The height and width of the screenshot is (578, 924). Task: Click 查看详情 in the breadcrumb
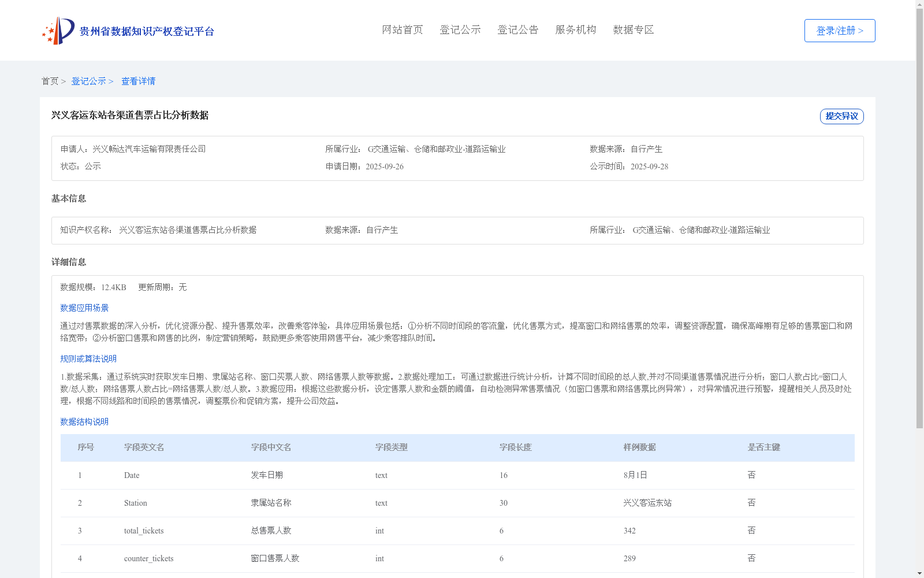[138, 81]
